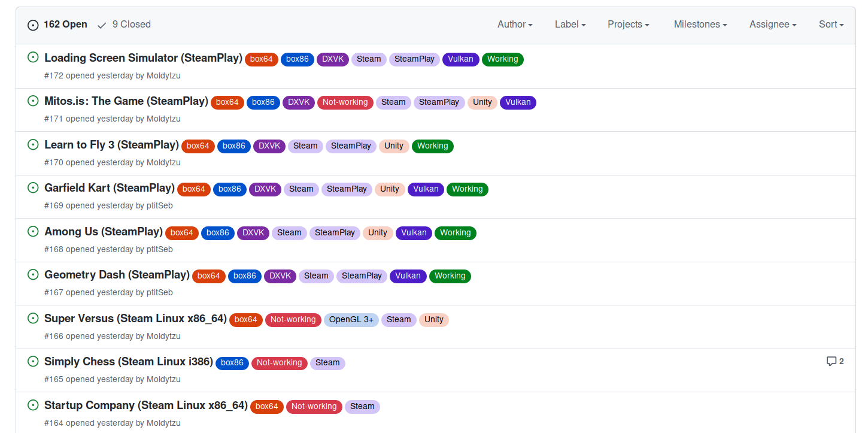The height and width of the screenshot is (433, 868).
Task: Open the Label filter dropdown
Action: [570, 25]
